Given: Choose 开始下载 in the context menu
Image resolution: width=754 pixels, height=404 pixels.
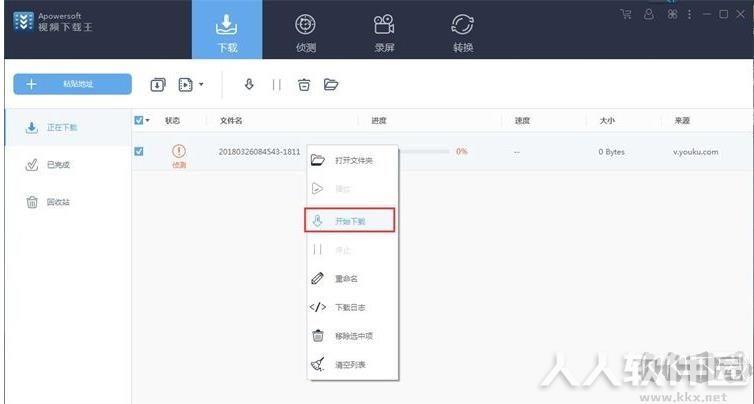Looking at the screenshot, I should pos(350,220).
